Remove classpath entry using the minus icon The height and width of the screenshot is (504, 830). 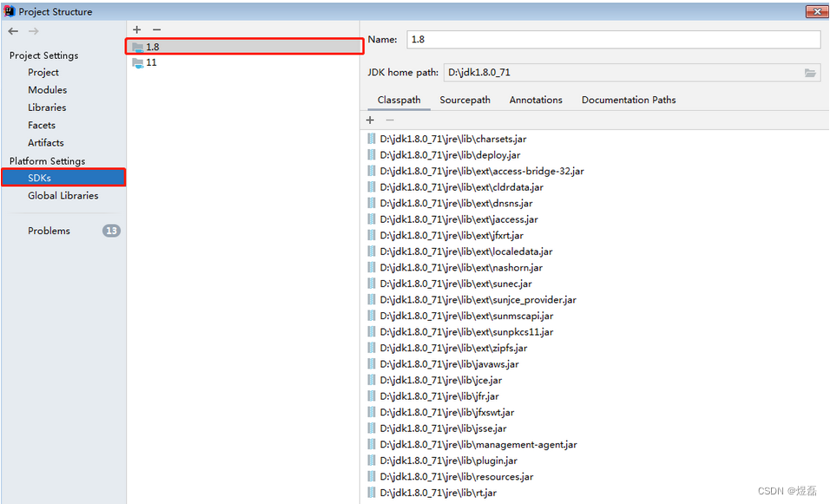pos(389,119)
